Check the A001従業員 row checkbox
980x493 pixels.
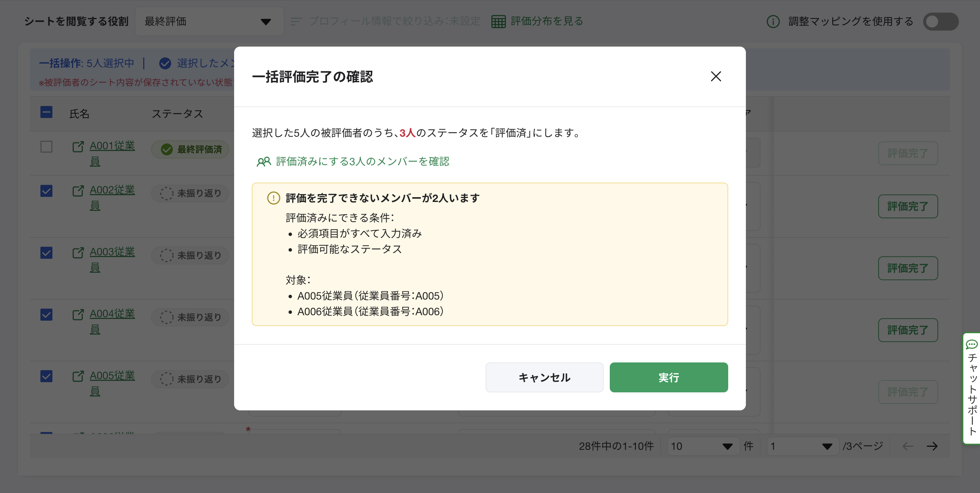click(x=46, y=147)
